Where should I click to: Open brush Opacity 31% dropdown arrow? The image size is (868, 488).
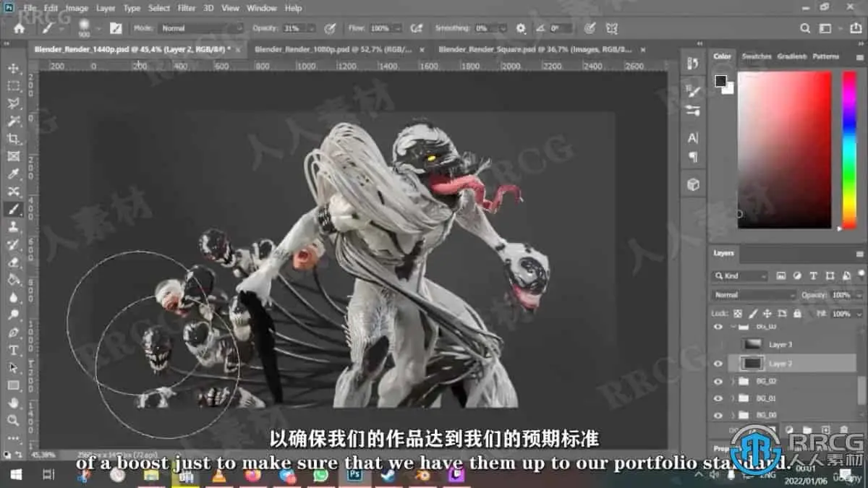(x=310, y=28)
